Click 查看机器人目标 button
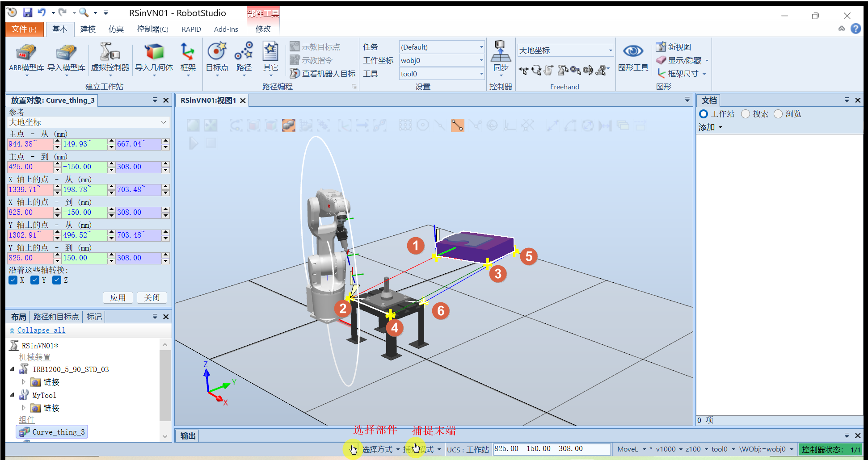Viewport: 868px width, 460px height. tap(323, 73)
